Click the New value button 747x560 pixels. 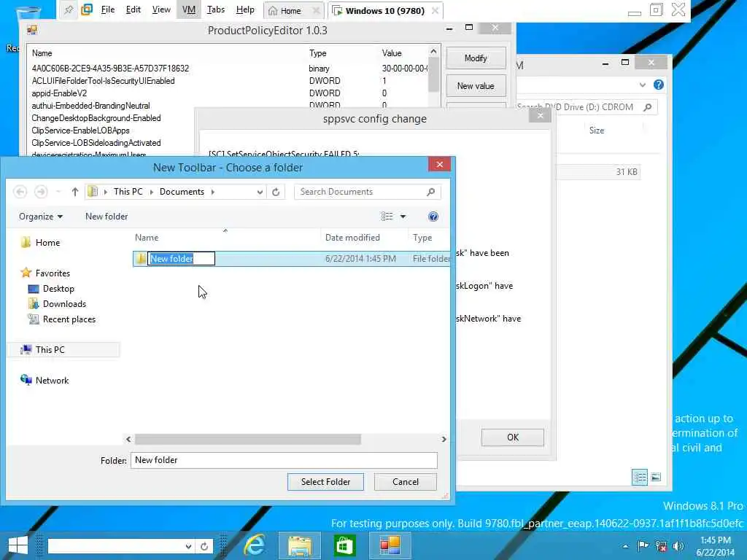(x=476, y=86)
